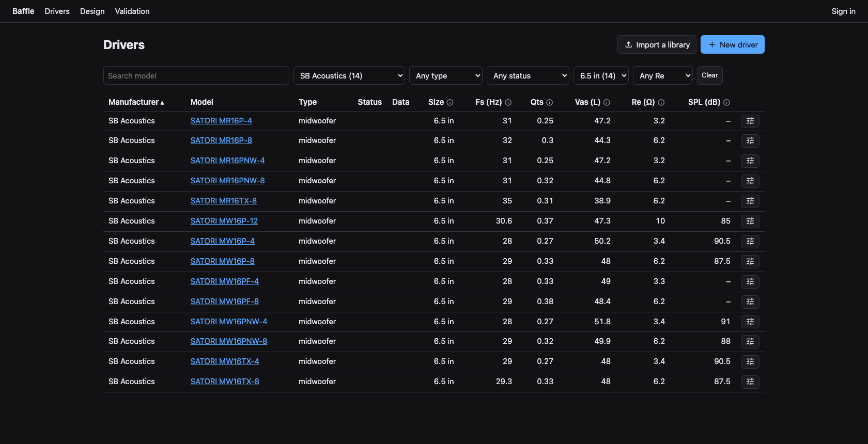
Task: Show info icon beside Fs (Hz) header
Action: click(x=508, y=102)
